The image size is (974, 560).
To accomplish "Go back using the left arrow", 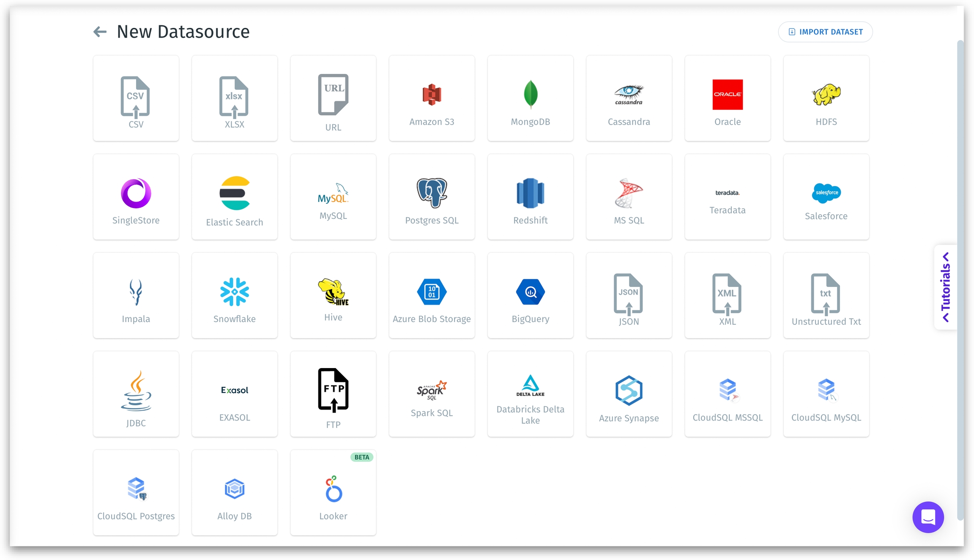I will click(100, 32).
